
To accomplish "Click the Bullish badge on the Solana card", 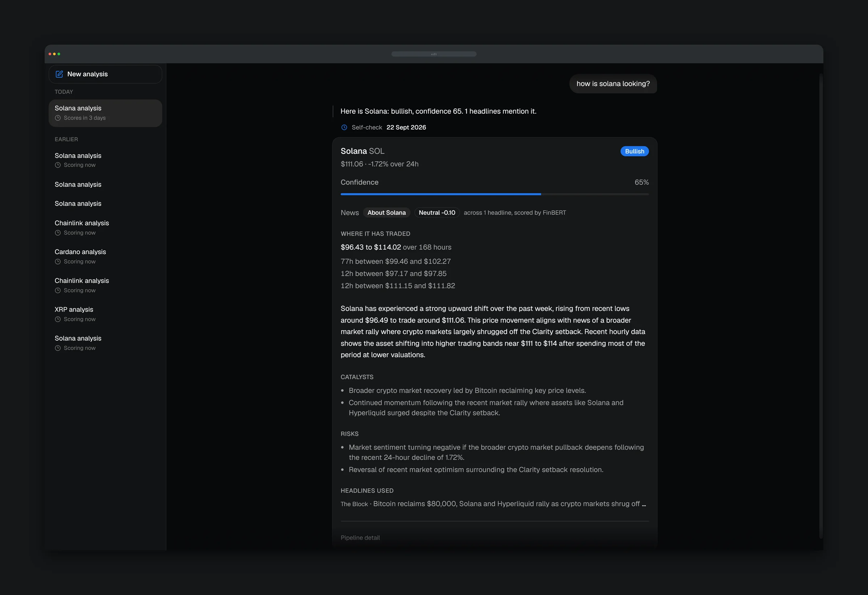I will (634, 151).
